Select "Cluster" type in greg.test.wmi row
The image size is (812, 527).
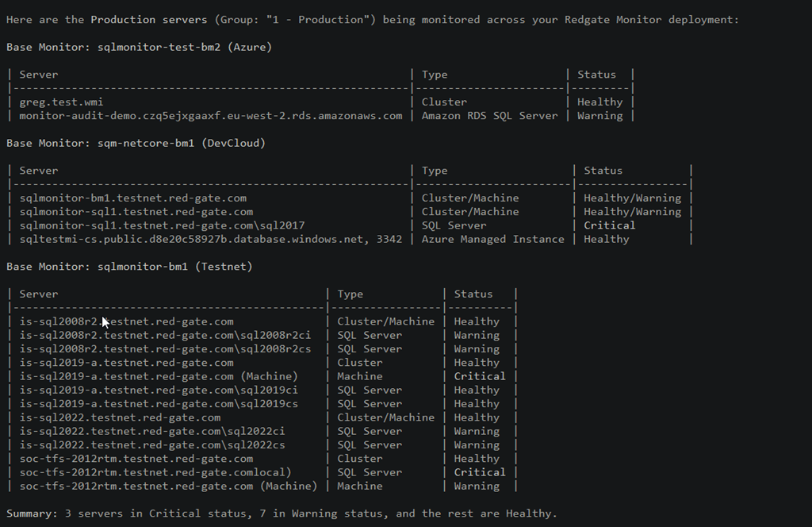click(444, 102)
